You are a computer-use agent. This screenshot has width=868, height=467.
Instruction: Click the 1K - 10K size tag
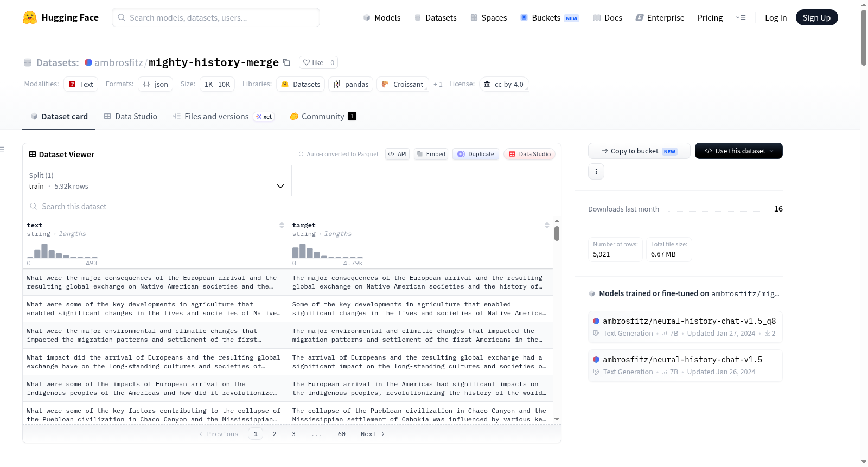click(x=217, y=84)
